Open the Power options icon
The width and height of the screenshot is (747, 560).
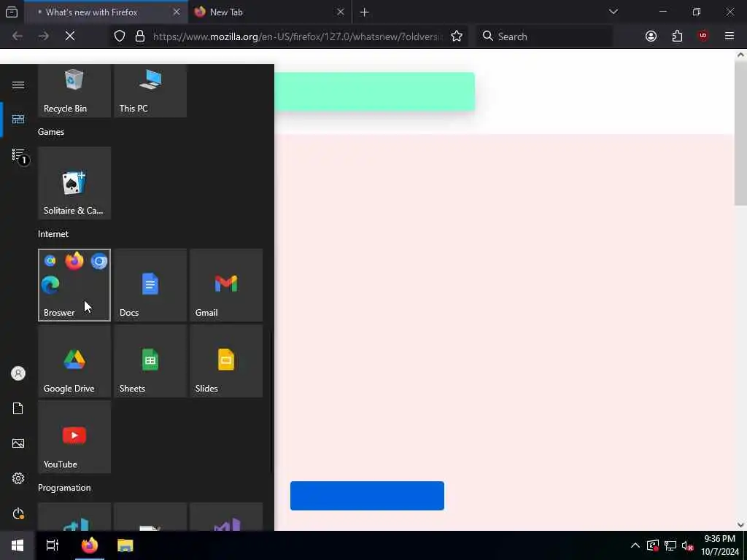pos(18,513)
